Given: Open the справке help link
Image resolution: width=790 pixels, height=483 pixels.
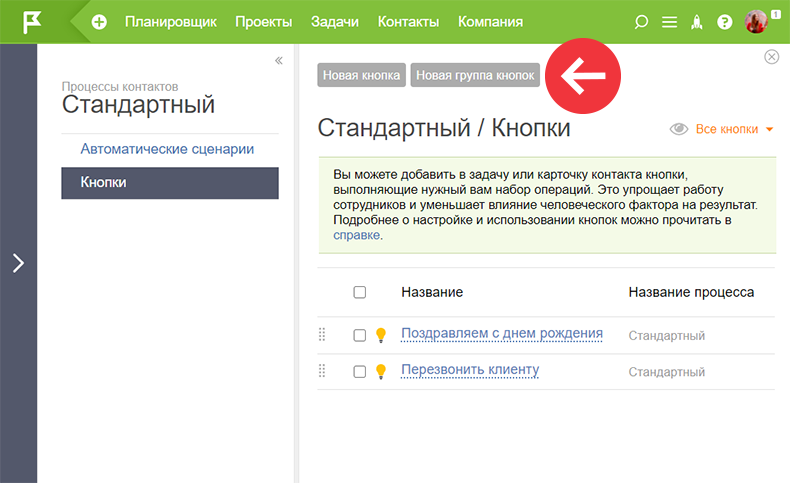Looking at the screenshot, I should tap(357, 235).
